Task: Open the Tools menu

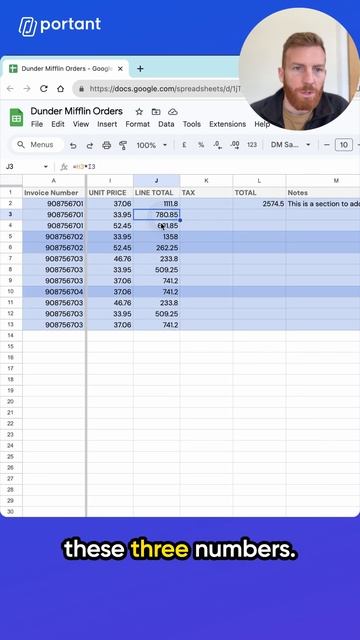Action: [191, 124]
